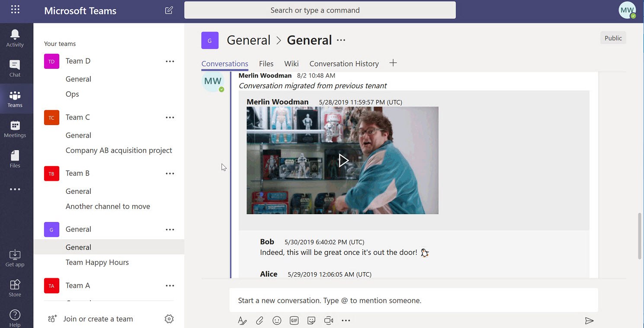Open the emoji picker
644x328 pixels.
(277, 321)
